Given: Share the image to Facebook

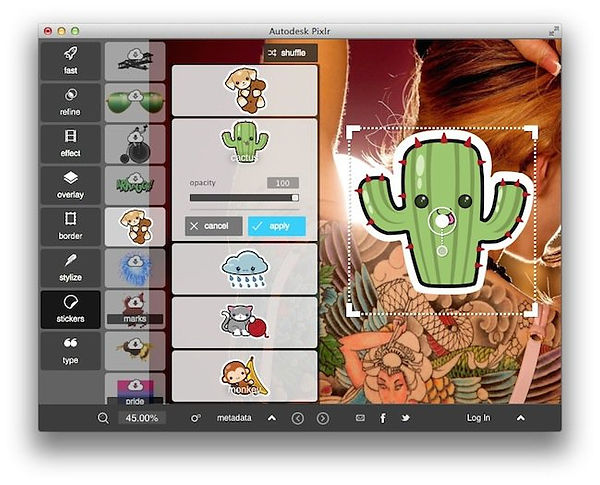Looking at the screenshot, I should [x=383, y=418].
